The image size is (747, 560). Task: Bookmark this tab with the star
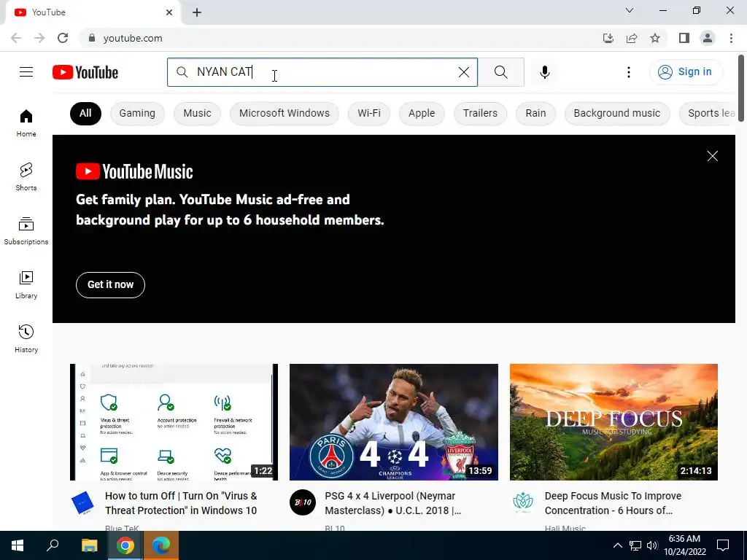pos(655,38)
